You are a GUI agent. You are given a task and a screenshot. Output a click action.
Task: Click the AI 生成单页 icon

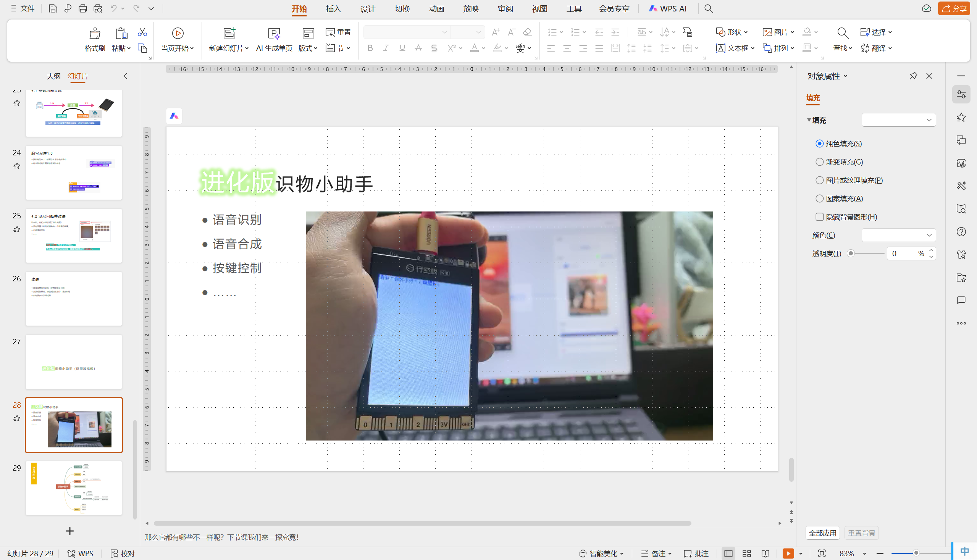pos(274,34)
